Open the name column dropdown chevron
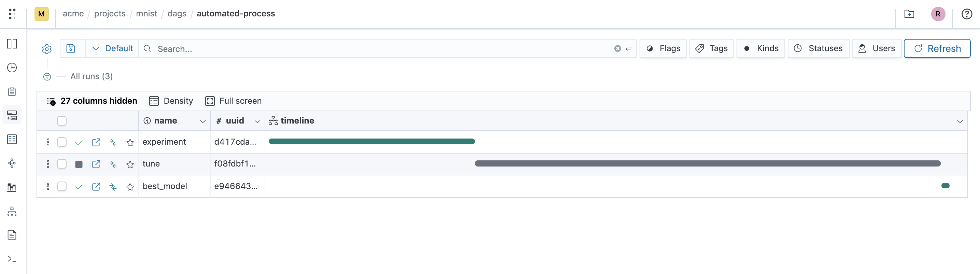Screen dimensions: 980x274 click(x=203, y=121)
